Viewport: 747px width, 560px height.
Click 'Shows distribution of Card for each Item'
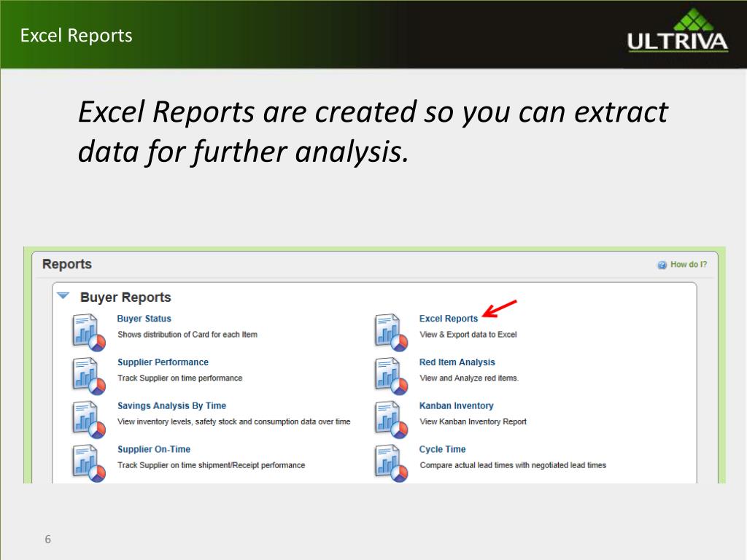click(187, 334)
